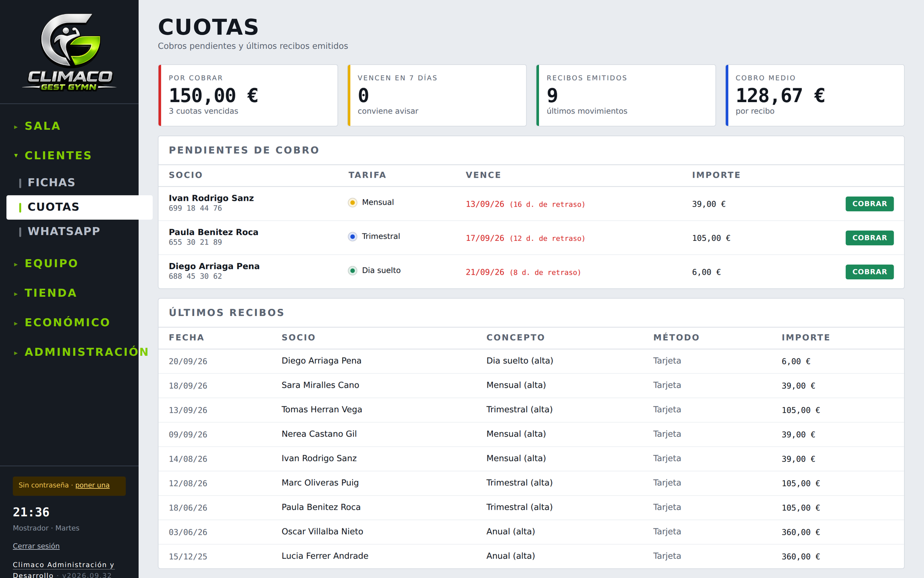Click the Marc Oliveras Puig receipt row
Viewport: 924px width, 578px height.
[531, 483]
